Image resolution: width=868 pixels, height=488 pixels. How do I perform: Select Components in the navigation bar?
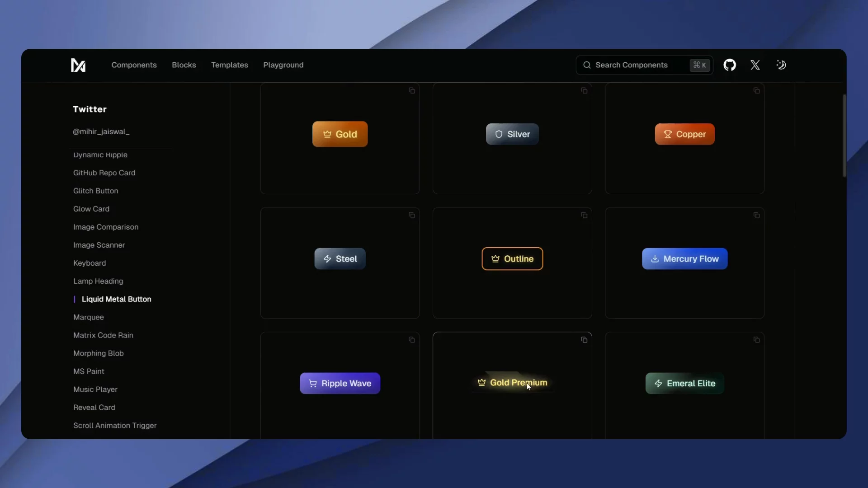[x=134, y=65]
